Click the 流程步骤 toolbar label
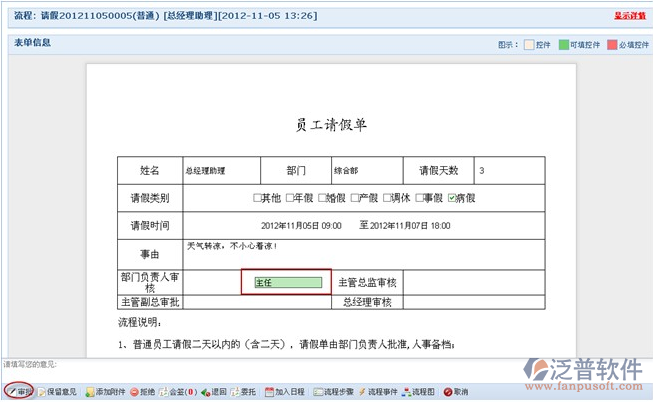 click(339, 392)
